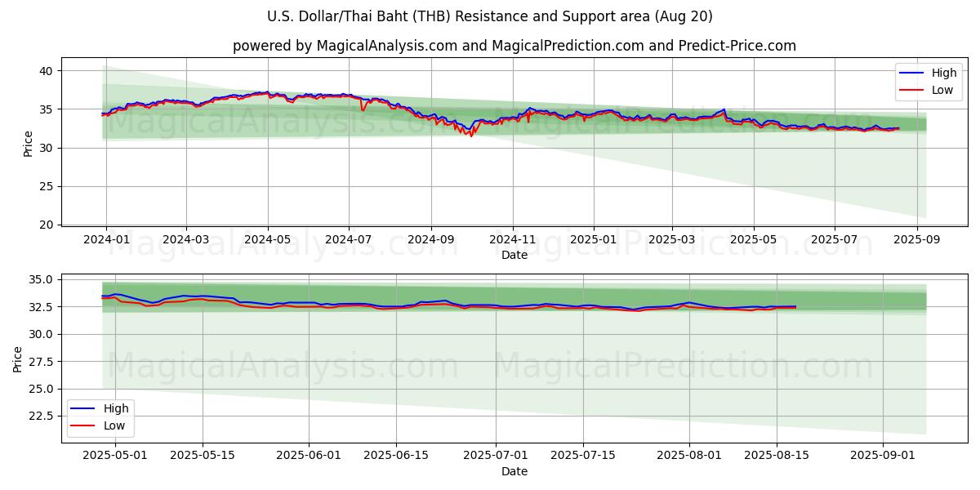Click the '2024-07' x-axis tick label
The height and width of the screenshot is (490, 980).
[x=349, y=240]
